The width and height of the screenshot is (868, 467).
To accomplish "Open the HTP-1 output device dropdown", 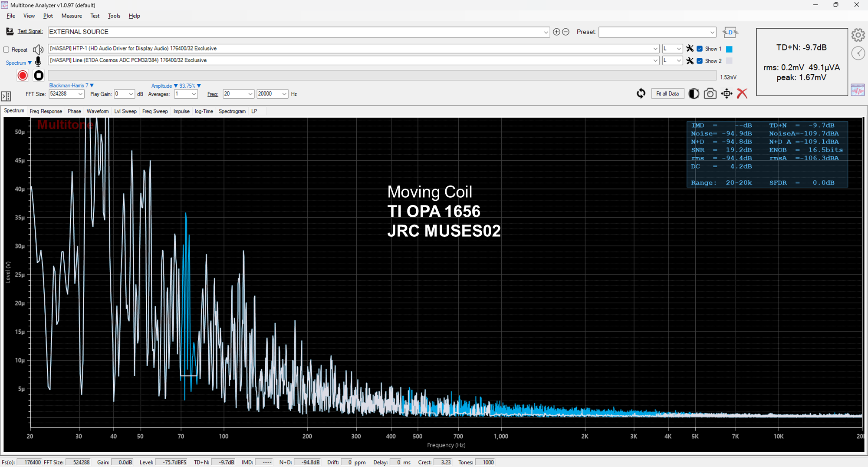I will pos(655,49).
